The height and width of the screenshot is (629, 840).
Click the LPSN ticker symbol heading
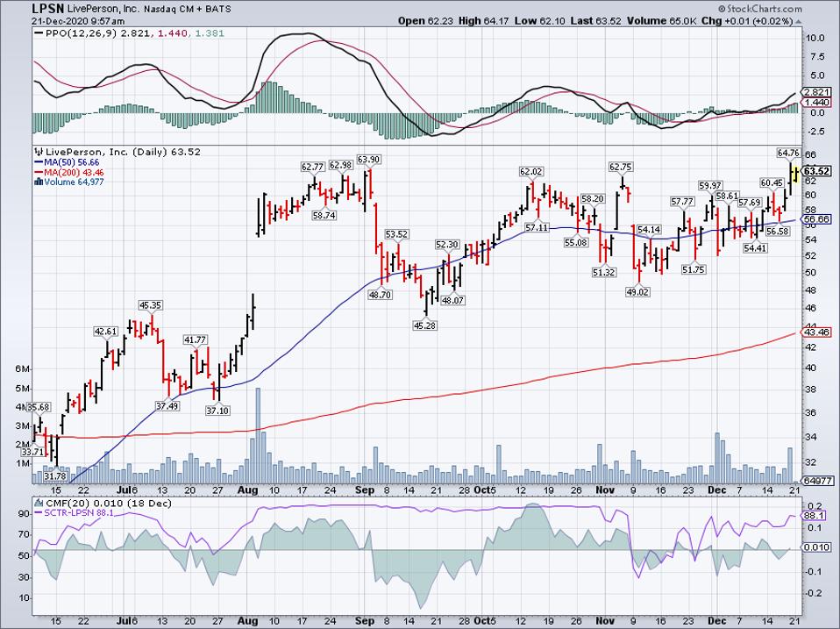pos(48,9)
